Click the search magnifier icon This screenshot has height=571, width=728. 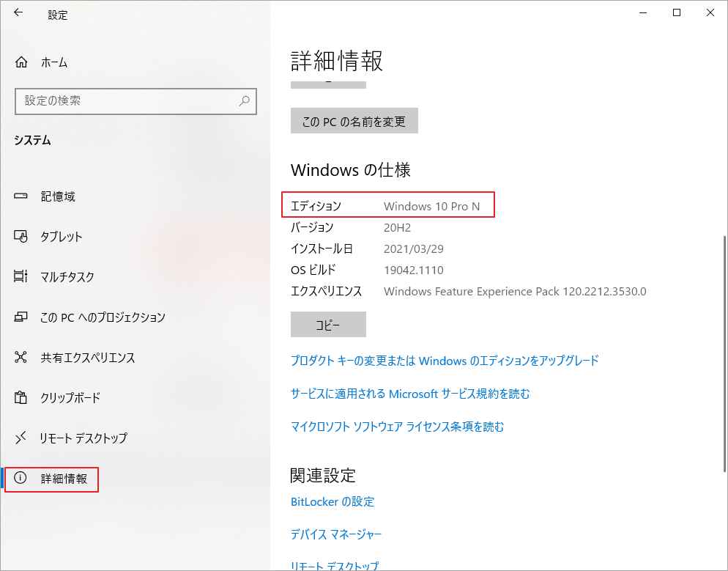[x=244, y=101]
